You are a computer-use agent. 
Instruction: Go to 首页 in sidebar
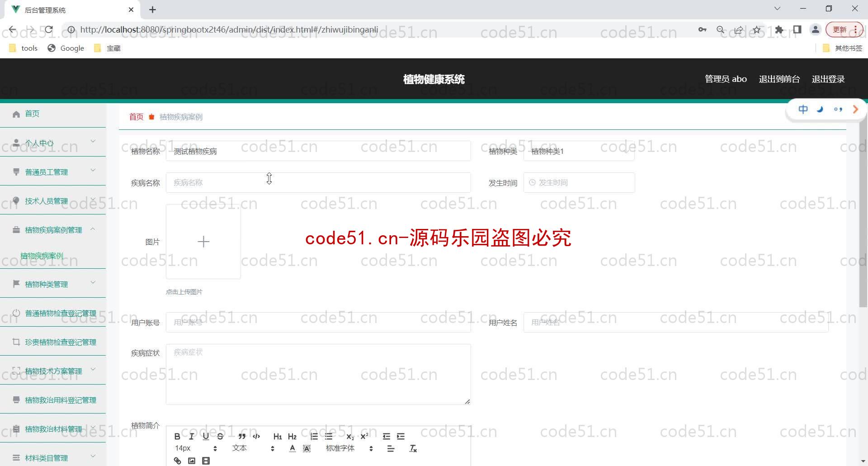pos(53,114)
